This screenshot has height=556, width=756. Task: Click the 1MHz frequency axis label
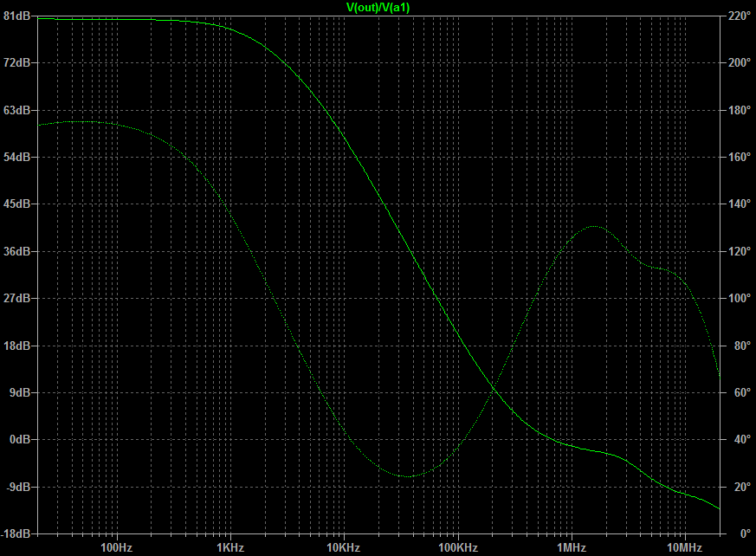(572, 548)
